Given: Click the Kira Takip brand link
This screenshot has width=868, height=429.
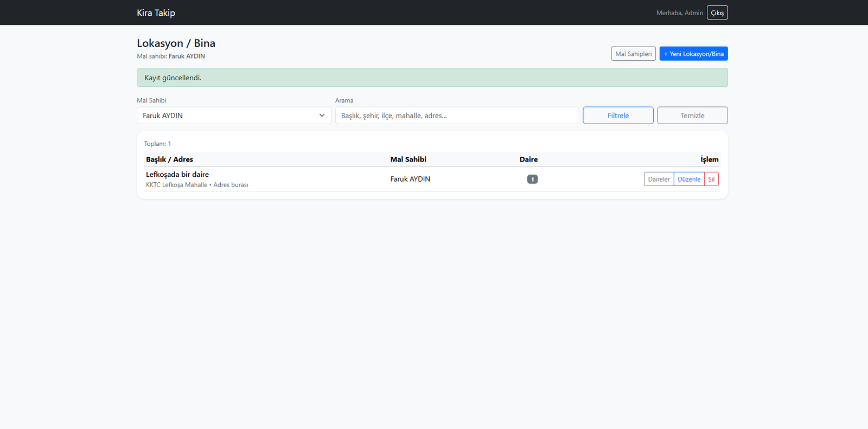Looking at the screenshot, I should pos(156,12).
